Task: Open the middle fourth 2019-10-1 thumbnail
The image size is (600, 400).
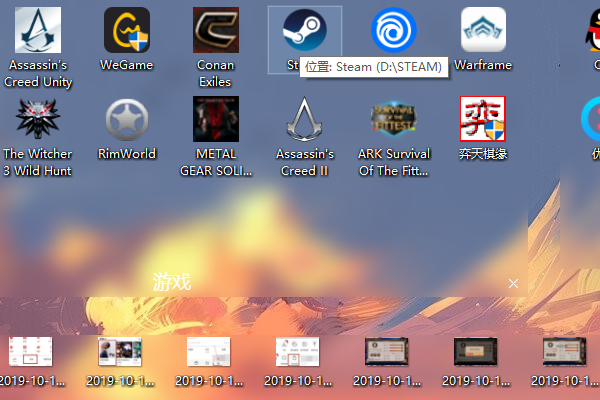Action: point(297,352)
